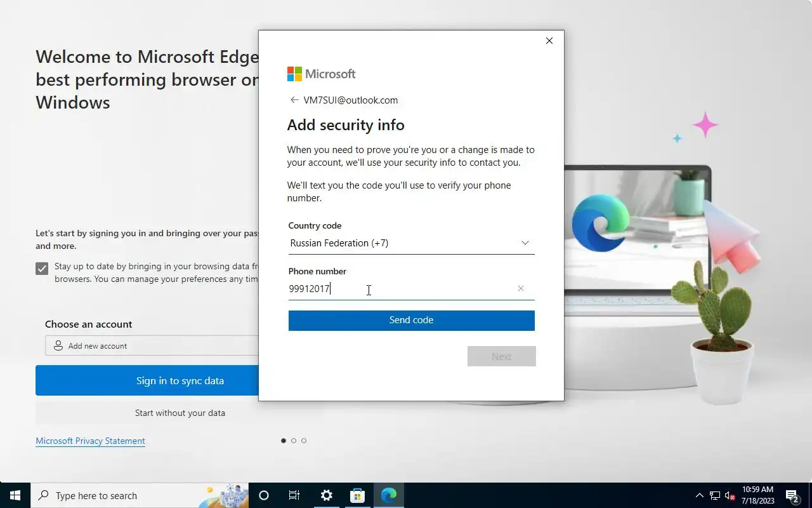Screen dimensions: 812x508
Task: Open the clock showing 10:59 AM
Action: (757, 495)
